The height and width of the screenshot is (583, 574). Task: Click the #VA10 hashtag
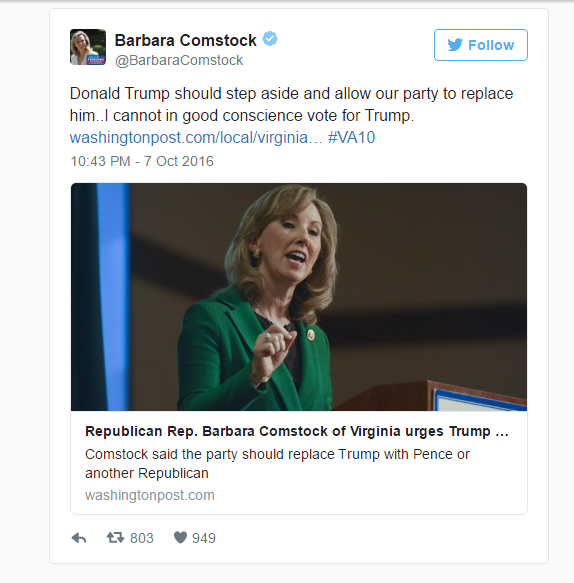(x=351, y=138)
